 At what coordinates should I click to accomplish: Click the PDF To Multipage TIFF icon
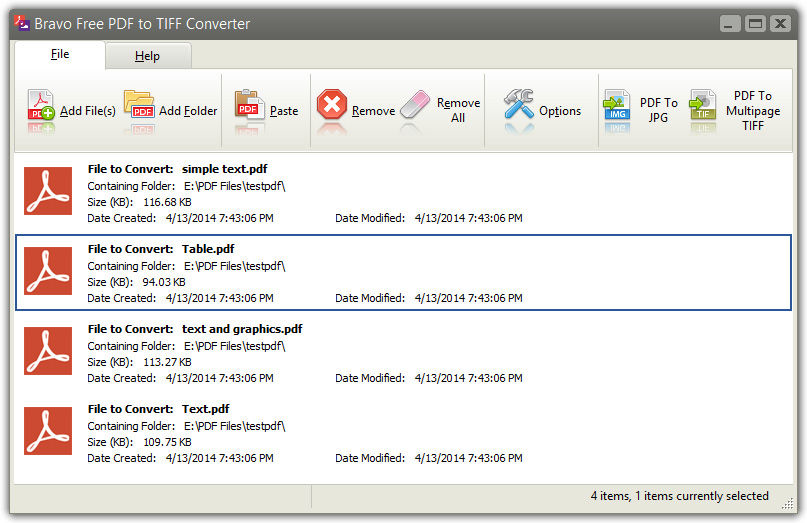click(x=703, y=105)
